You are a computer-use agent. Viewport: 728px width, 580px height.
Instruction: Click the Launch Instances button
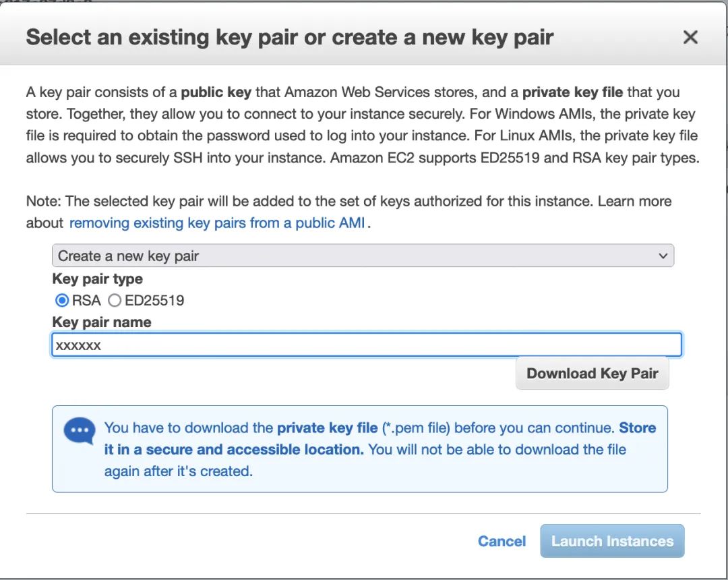tap(612, 541)
